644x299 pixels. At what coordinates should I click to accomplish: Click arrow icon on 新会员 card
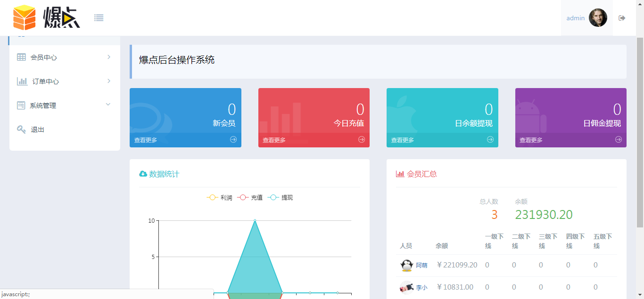[233, 139]
